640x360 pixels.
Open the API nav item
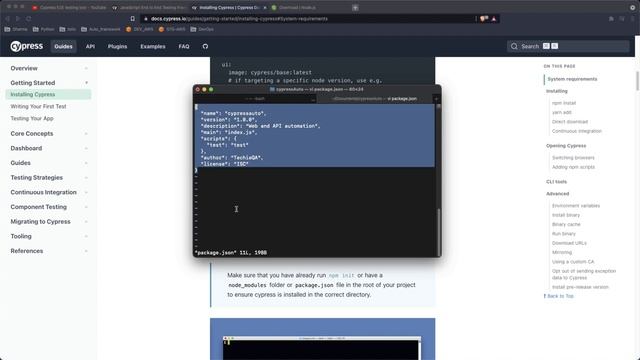click(90, 47)
